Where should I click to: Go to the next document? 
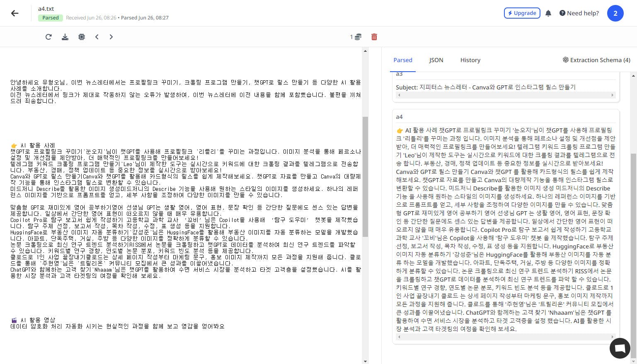pos(111,37)
